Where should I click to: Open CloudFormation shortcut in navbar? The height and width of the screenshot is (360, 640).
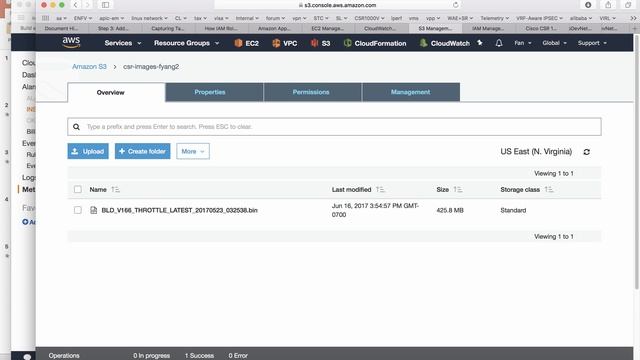(x=375, y=43)
